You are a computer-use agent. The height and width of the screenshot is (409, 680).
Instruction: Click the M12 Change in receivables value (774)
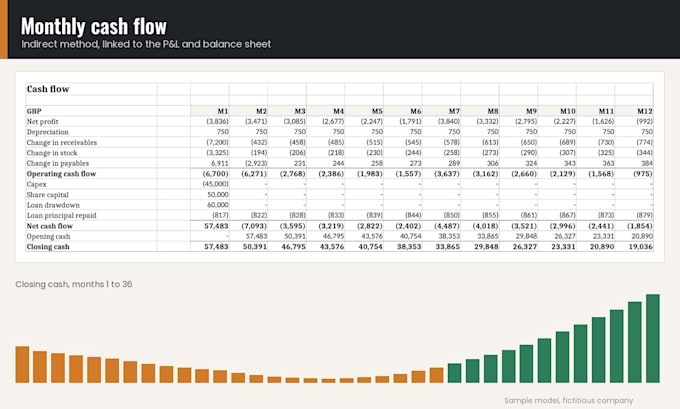click(x=644, y=142)
